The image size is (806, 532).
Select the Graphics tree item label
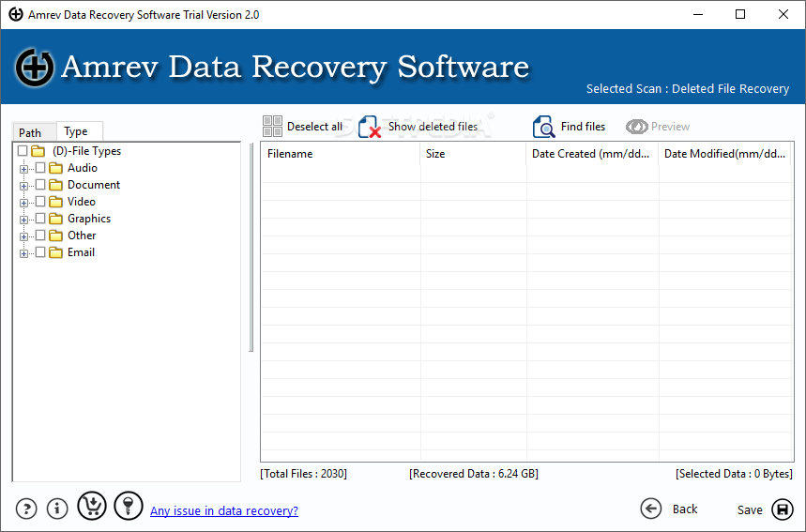pyautogui.click(x=89, y=219)
